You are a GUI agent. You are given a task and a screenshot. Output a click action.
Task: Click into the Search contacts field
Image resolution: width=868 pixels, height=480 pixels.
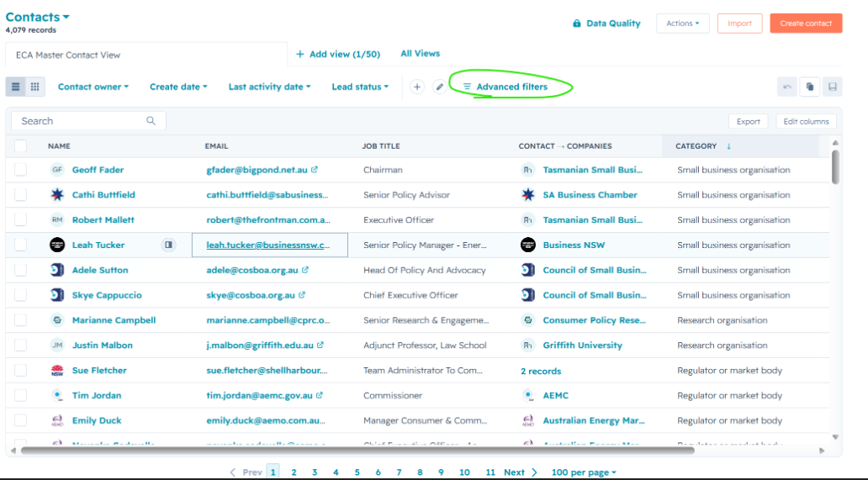coord(88,121)
